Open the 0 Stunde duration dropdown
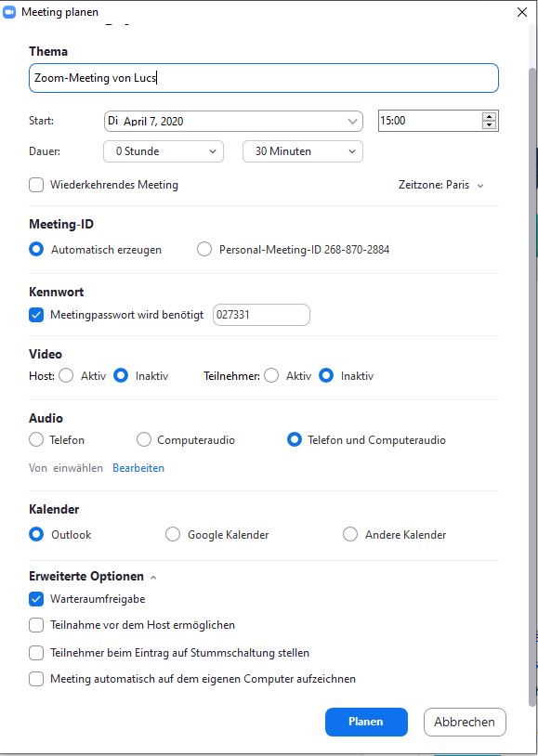The image size is (538, 756). coord(164,151)
